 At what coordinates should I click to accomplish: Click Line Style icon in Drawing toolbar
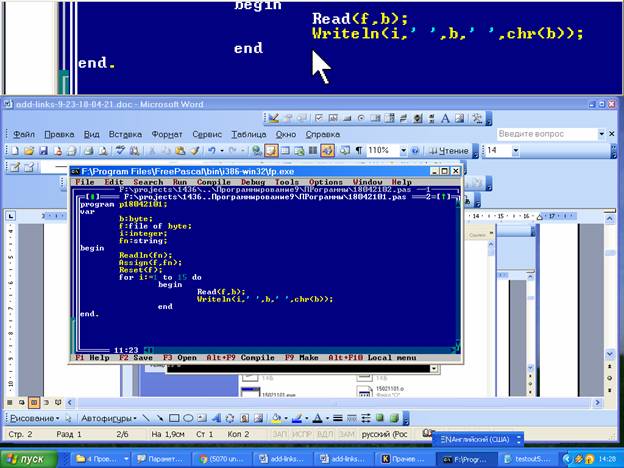337,418
